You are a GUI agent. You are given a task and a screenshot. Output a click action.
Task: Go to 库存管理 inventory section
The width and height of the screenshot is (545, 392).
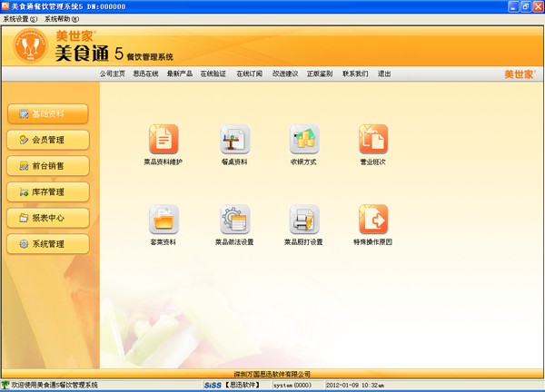(47, 191)
